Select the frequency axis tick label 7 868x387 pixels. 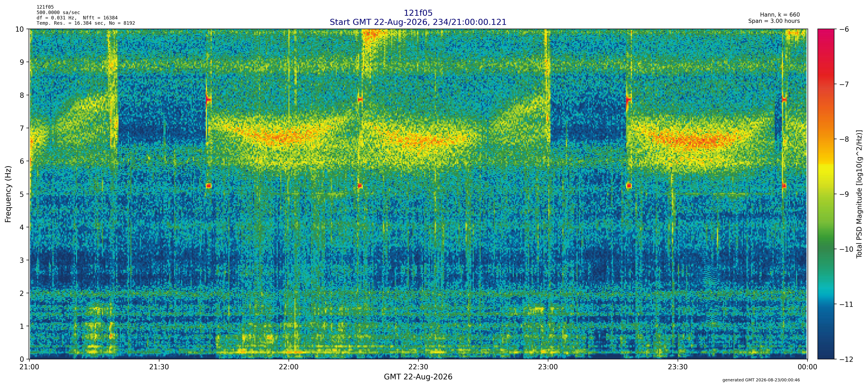click(x=22, y=128)
